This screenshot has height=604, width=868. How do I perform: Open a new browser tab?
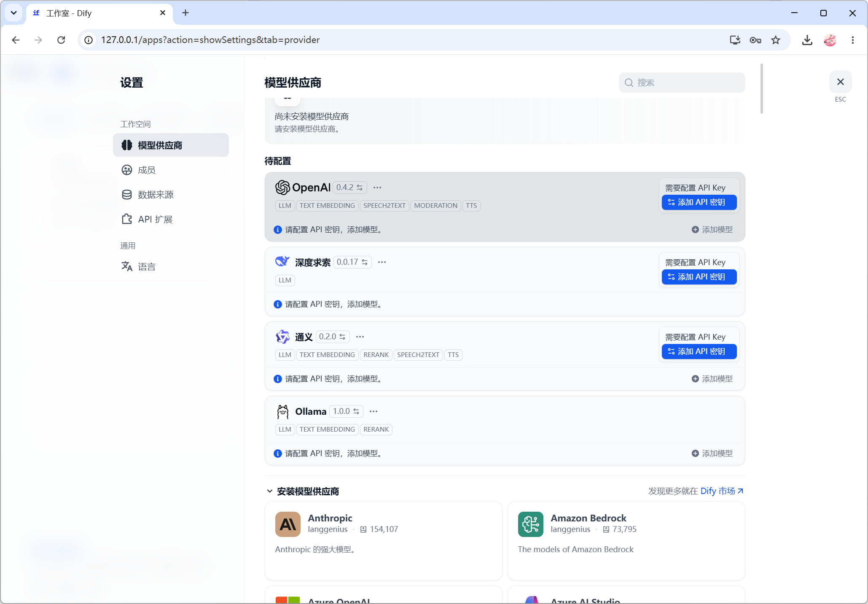point(185,13)
